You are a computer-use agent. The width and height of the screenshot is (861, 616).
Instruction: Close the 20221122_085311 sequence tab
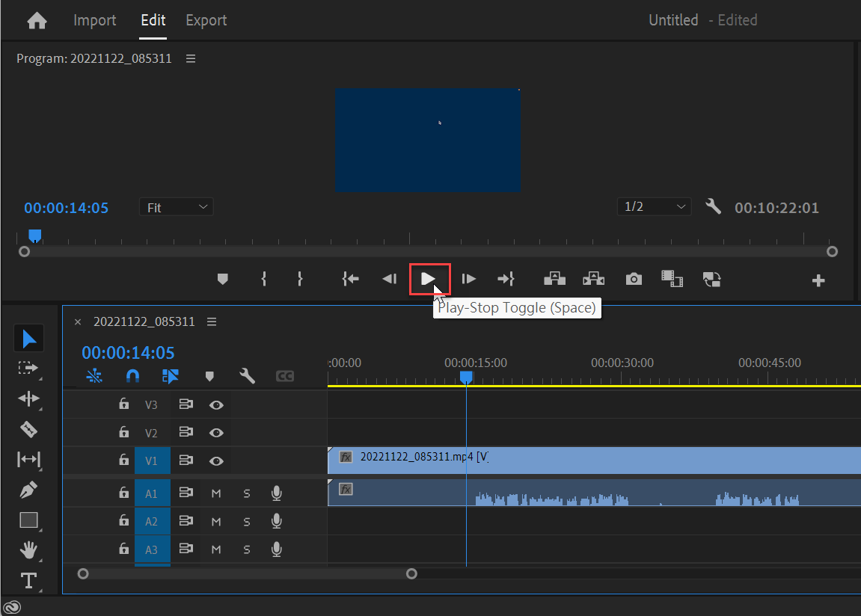pos(78,322)
